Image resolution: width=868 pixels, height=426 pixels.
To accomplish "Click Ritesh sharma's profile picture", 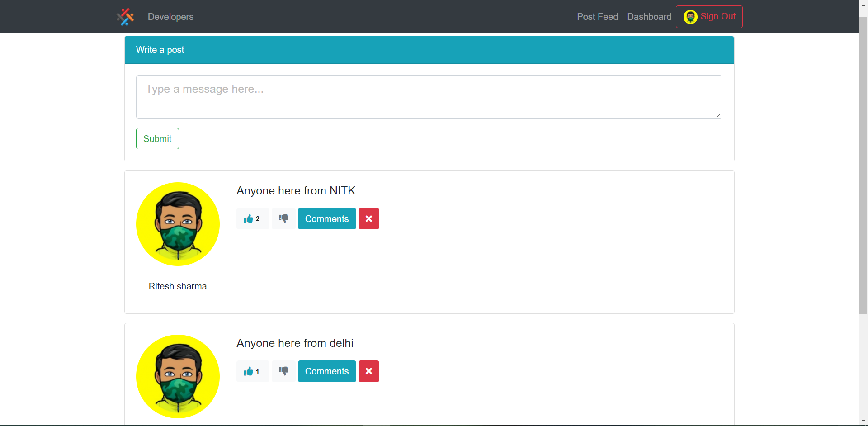I will pos(178,224).
